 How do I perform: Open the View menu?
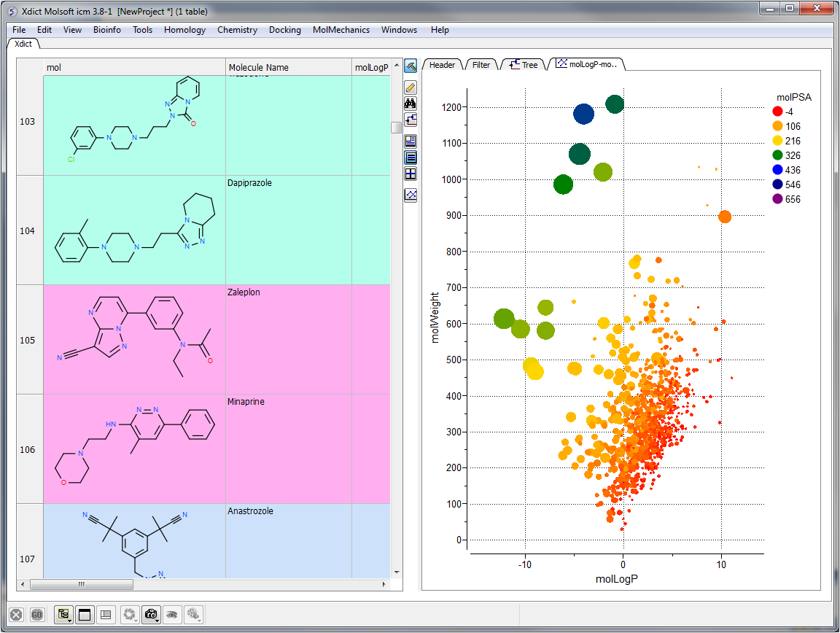tap(72, 30)
